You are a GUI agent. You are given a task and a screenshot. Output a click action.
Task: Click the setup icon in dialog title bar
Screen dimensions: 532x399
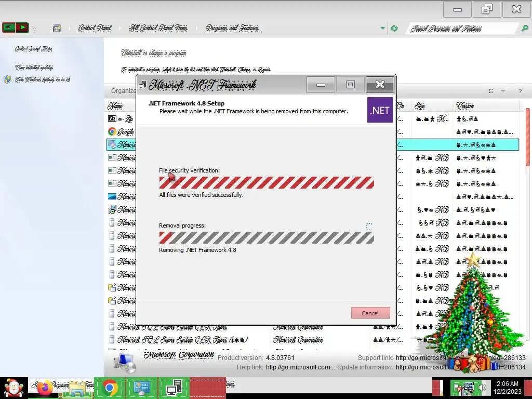coord(142,85)
